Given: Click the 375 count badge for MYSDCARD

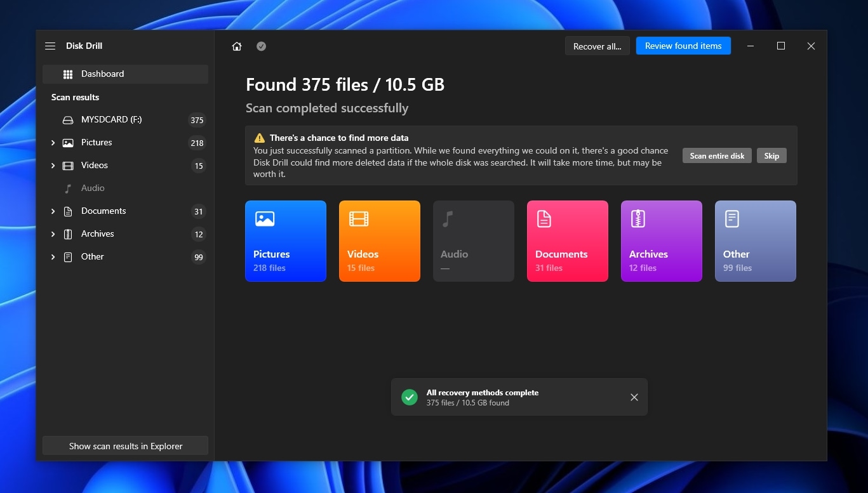Looking at the screenshot, I should 197,120.
